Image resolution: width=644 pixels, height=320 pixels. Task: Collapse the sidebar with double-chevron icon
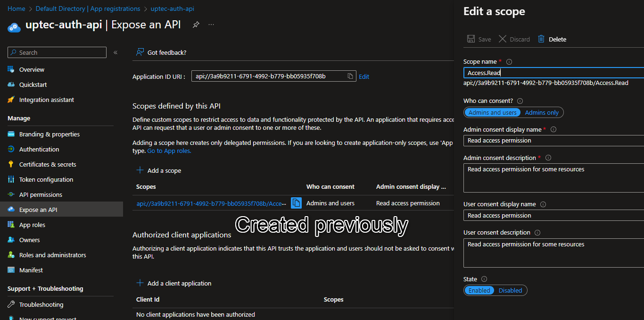(116, 52)
